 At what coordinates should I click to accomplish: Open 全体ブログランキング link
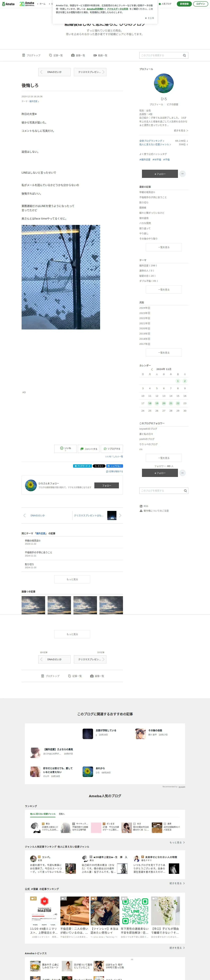[152, 141]
